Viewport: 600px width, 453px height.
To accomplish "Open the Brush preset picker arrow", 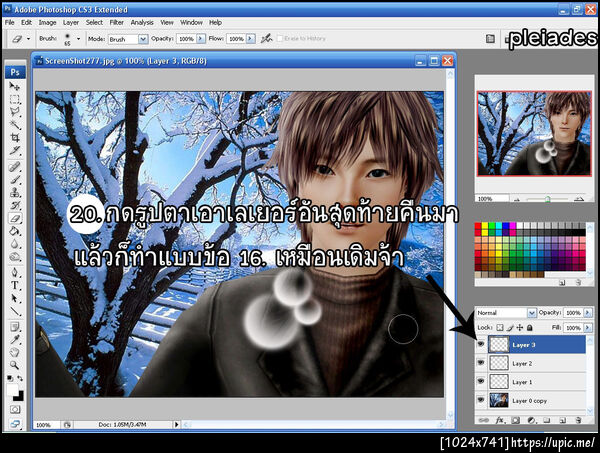I will tap(78, 39).
